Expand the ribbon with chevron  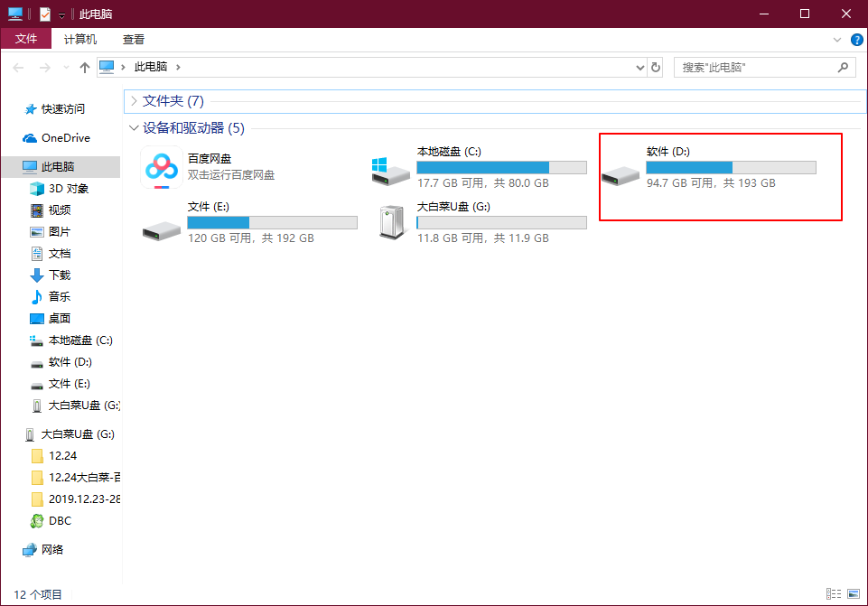(x=837, y=40)
